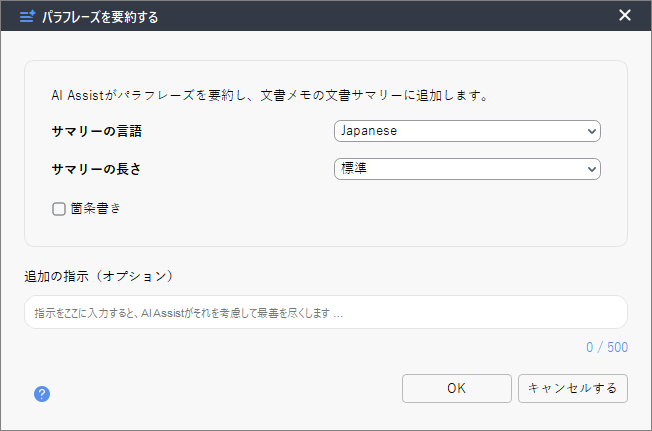The height and width of the screenshot is (431, 652).
Task: Enable the 箇条書き checkbox
Action: pos(59,209)
